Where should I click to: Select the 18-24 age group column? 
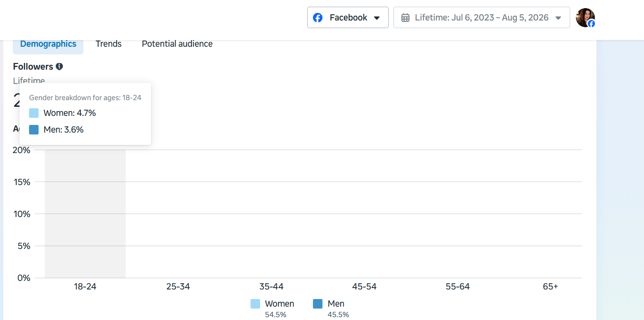[x=85, y=214]
